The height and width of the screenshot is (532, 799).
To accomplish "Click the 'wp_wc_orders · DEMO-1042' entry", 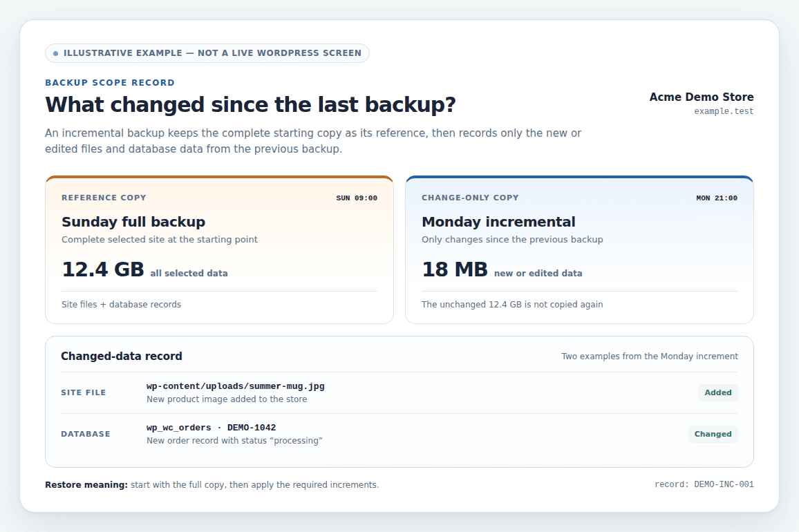I will (211, 428).
